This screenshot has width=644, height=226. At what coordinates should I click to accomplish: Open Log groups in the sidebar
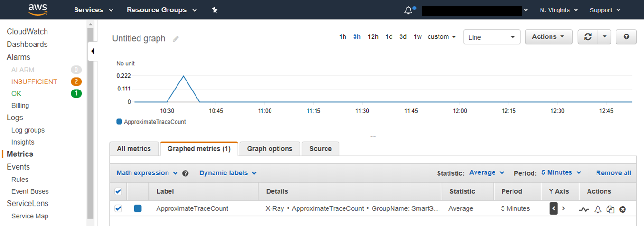click(28, 130)
